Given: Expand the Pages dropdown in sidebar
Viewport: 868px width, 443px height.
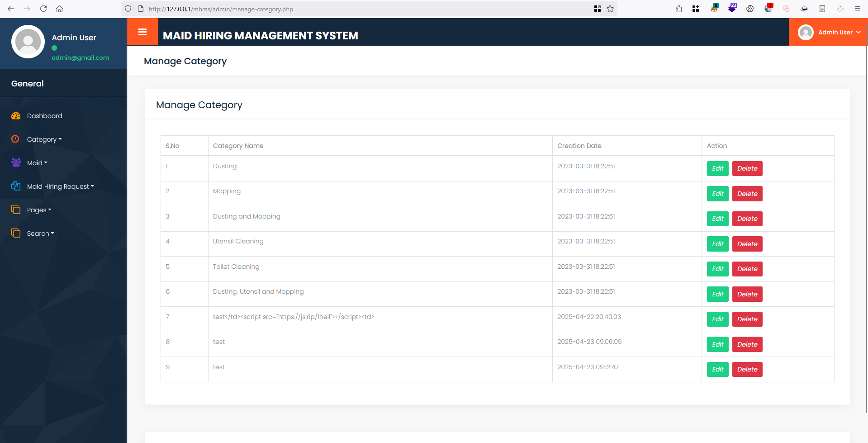Looking at the screenshot, I should 39,210.
